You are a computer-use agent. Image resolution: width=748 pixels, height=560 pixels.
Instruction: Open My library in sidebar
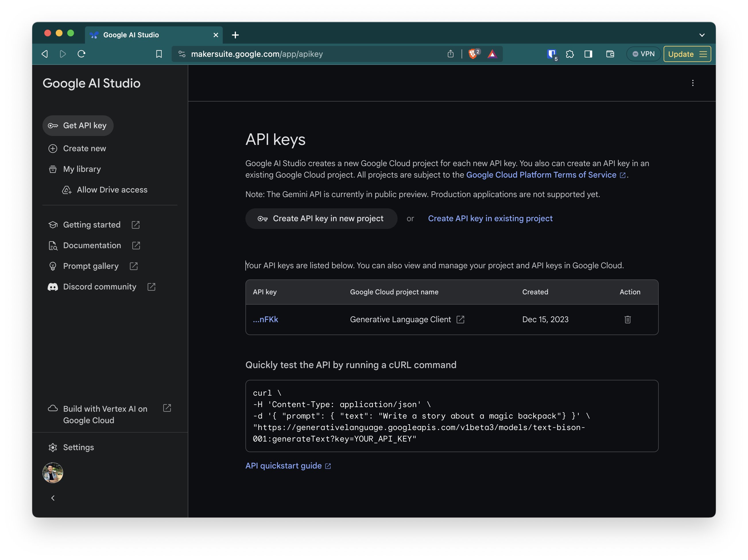click(x=74, y=169)
